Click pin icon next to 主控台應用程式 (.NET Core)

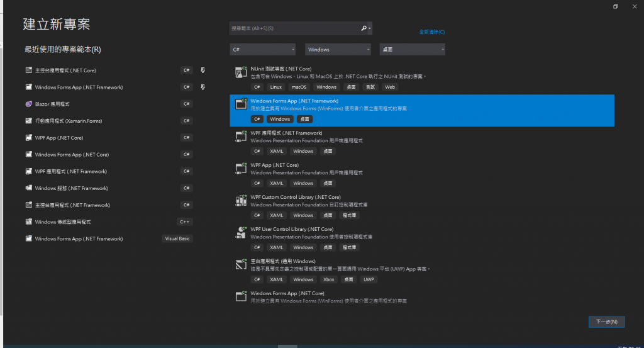point(203,70)
